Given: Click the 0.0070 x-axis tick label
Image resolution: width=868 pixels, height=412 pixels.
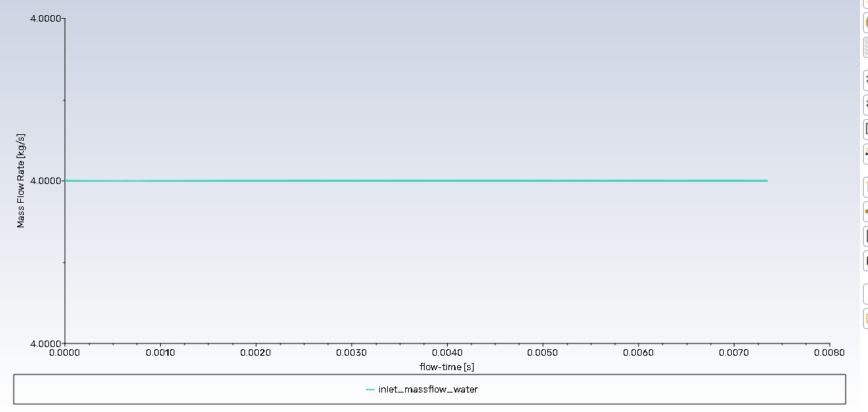Looking at the screenshot, I should (x=733, y=353).
